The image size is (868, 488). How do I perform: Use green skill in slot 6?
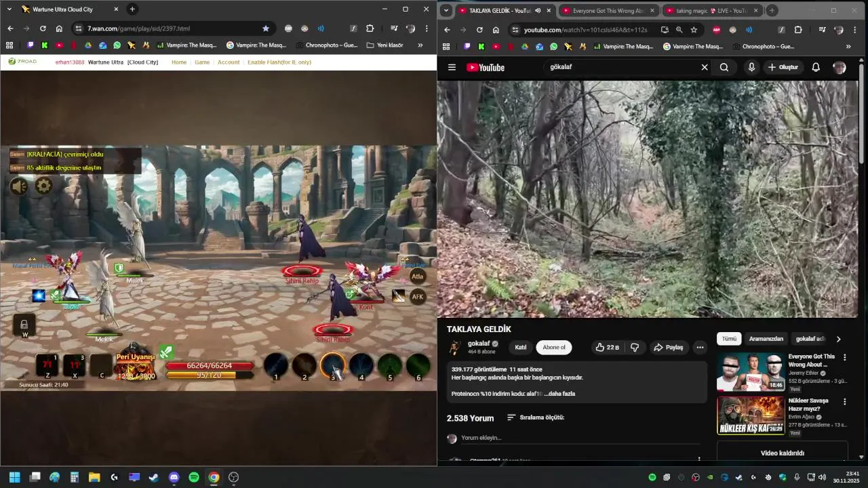point(418,366)
